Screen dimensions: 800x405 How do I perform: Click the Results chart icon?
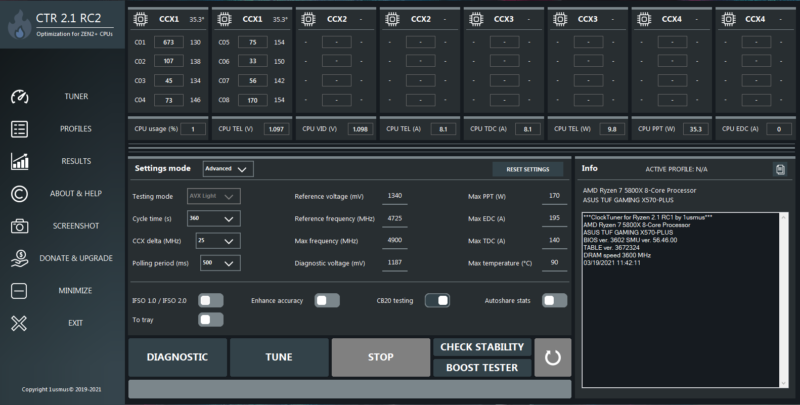pos(19,161)
